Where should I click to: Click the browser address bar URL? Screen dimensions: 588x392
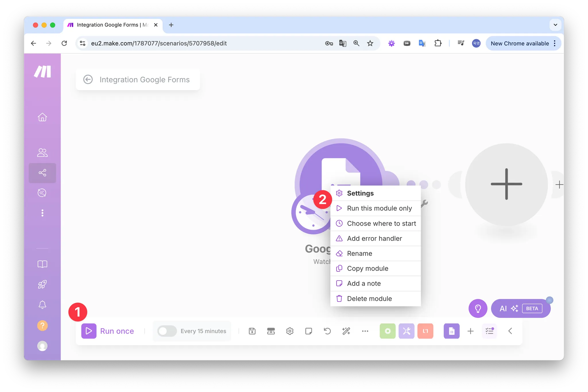tap(159, 43)
